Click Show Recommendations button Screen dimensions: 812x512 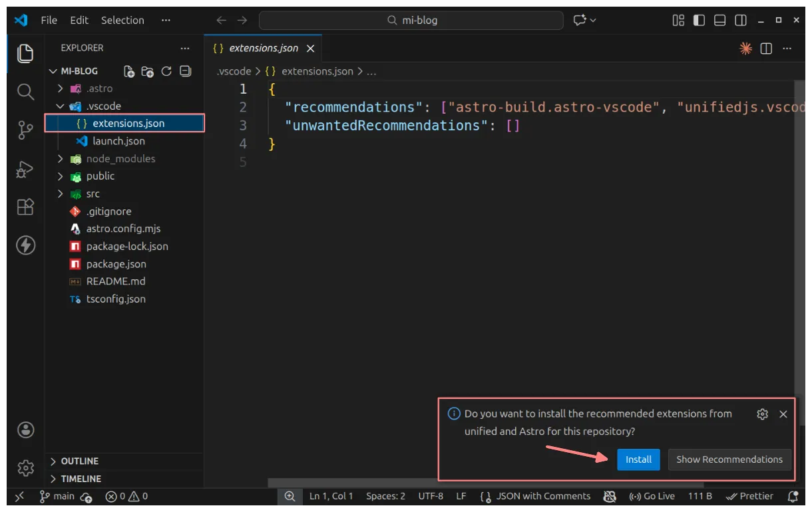(729, 459)
